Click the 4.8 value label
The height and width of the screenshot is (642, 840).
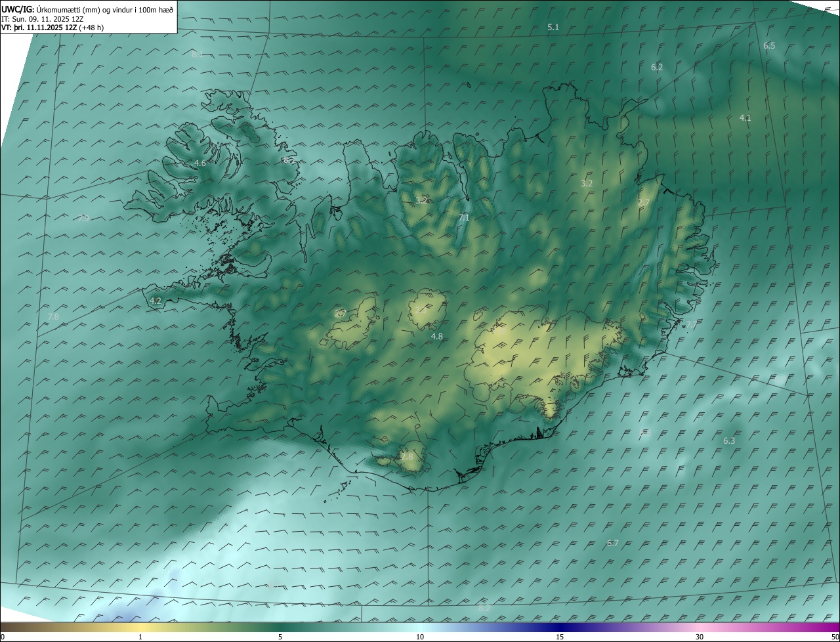436,336
